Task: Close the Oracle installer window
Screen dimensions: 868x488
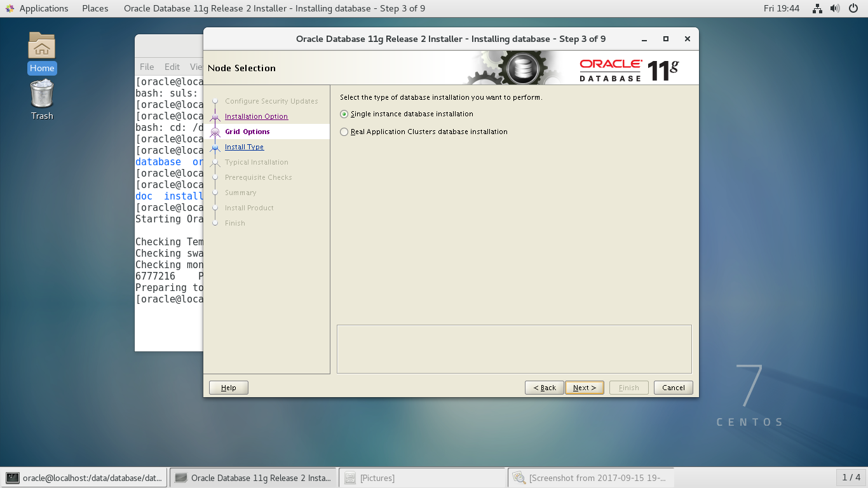Action: pyautogui.click(x=688, y=39)
